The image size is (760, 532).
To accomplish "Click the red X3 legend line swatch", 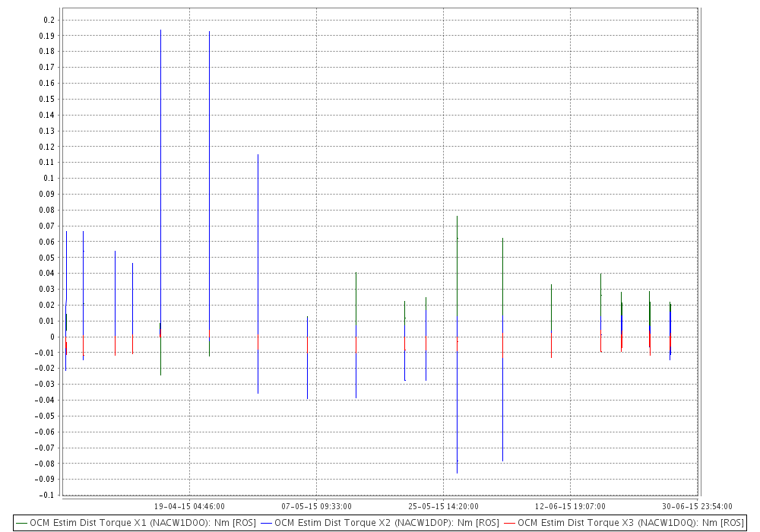I will pos(509,524).
